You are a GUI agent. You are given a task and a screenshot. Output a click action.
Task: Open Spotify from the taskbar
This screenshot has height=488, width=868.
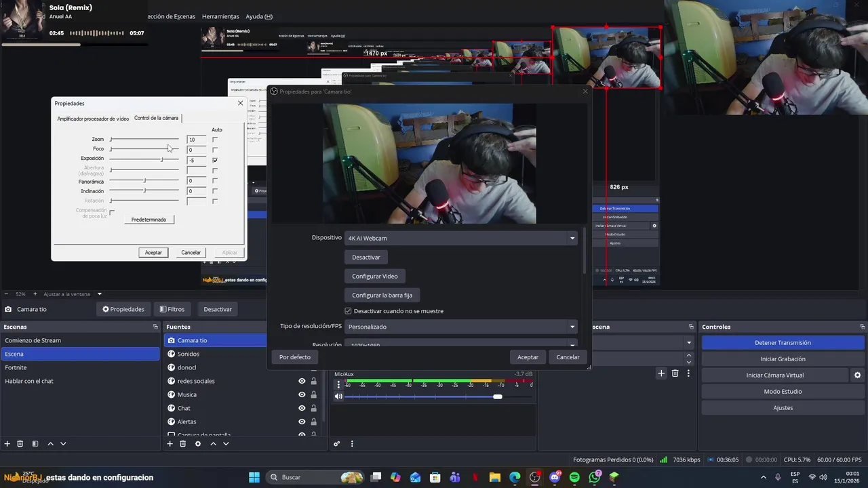574,477
